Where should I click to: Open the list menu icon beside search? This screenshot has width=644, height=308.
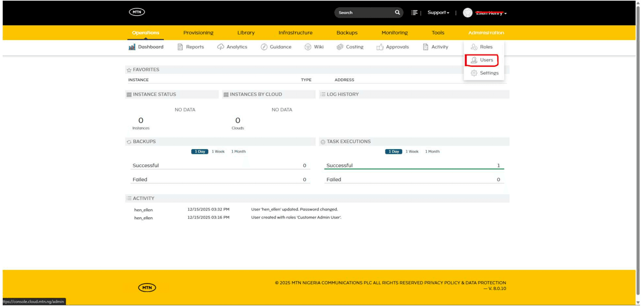[x=414, y=13]
